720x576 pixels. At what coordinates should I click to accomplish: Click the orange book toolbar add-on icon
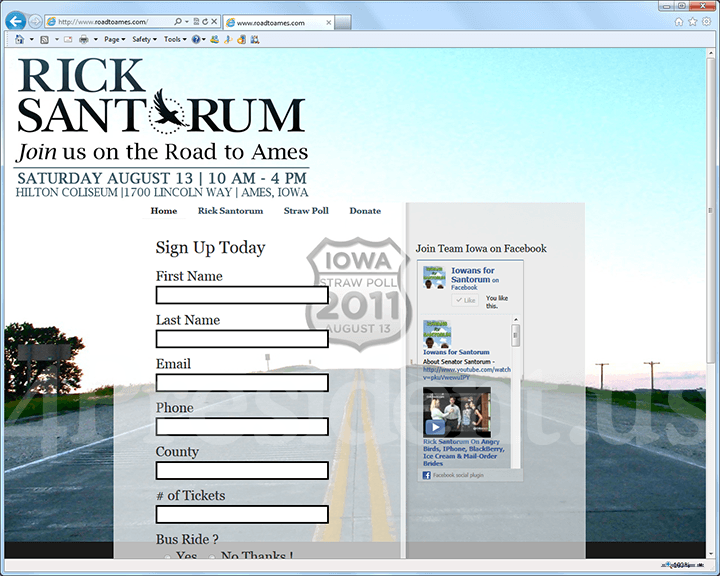[242, 40]
